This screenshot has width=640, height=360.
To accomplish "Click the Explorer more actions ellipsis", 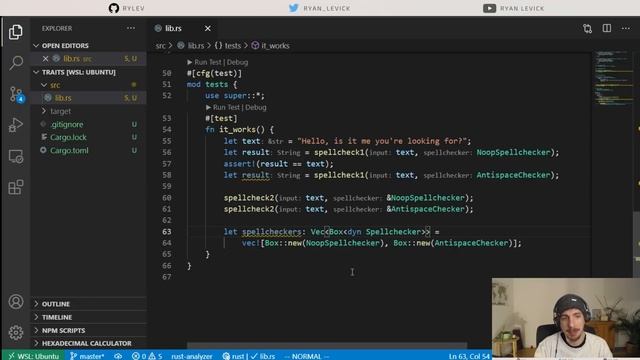I will [131, 28].
